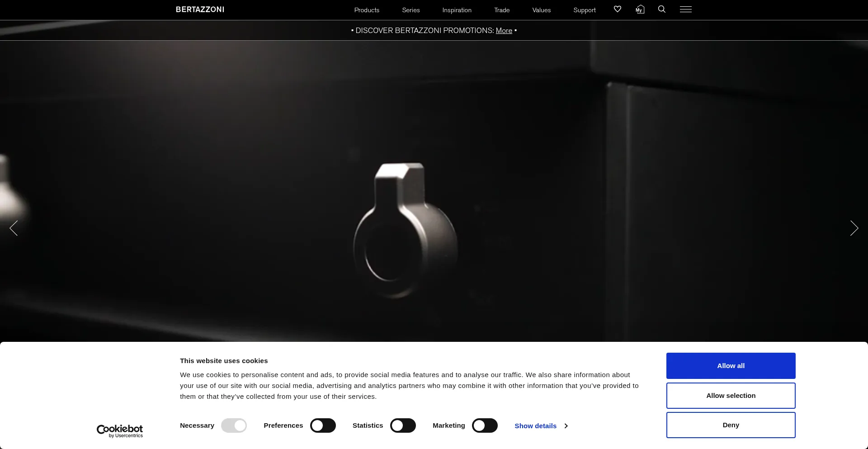Image resolution: width=868 pixels, height=449 pixels.
Task: Advance to next slide with right arrow
Action: pos(854,228)
